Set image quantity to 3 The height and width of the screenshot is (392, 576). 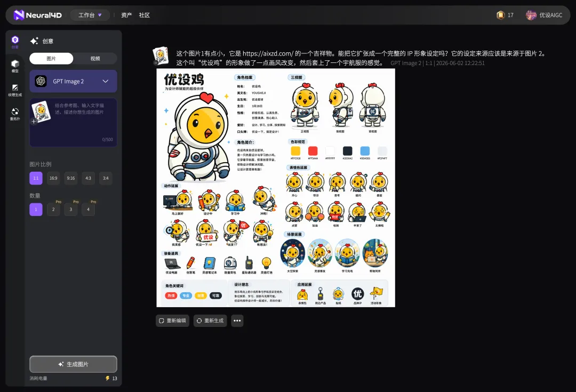(71, 210)
